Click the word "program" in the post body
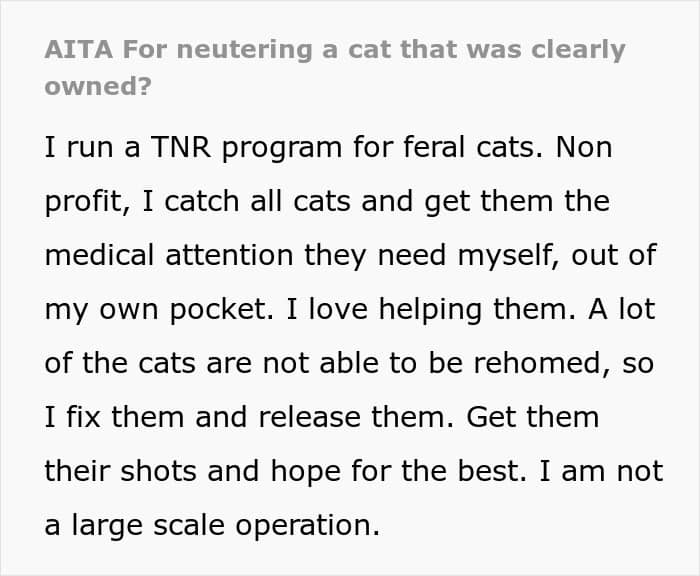Image resolution: width=700 pixels, height=576 pixels. [x=282, y=149]
